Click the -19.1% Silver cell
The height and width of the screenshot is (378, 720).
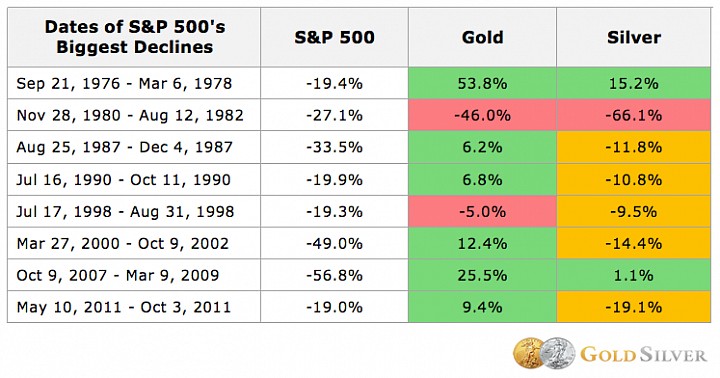pos(634,307)
